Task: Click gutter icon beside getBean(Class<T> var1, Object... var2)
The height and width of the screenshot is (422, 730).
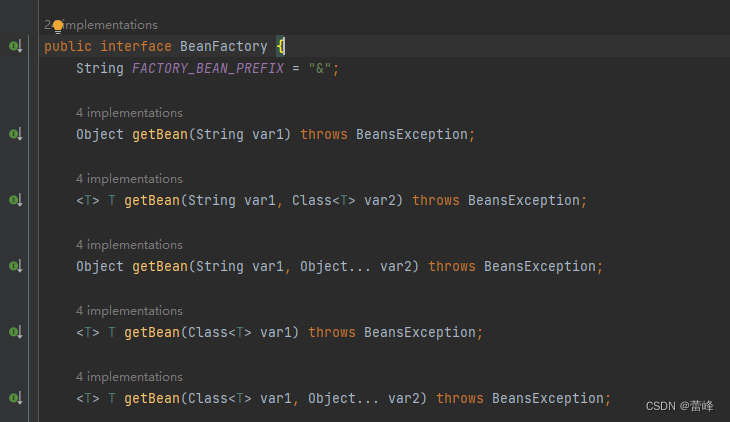Action: click(x=16, y=398)
